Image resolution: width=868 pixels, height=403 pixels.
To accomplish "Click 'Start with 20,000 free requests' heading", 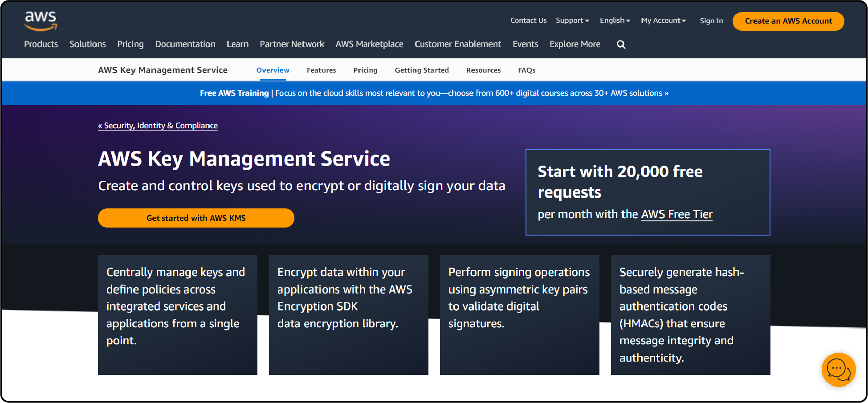I will click(620, 182).
